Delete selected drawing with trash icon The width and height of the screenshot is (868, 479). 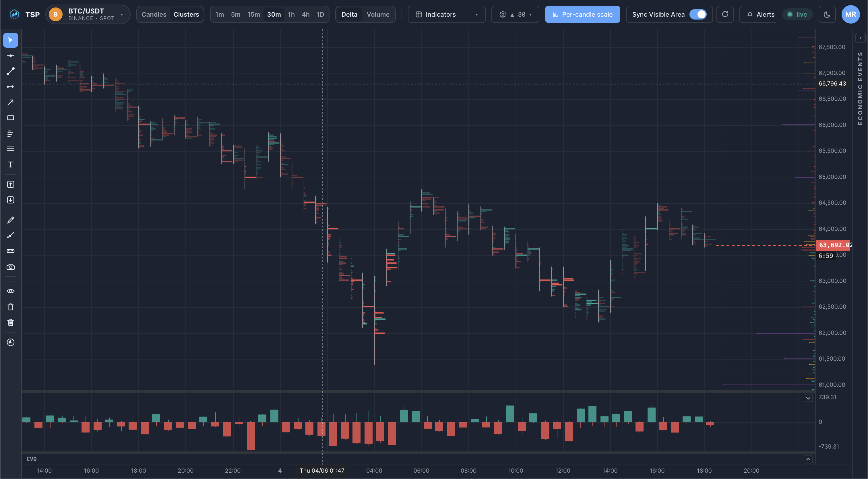(10, 307)
